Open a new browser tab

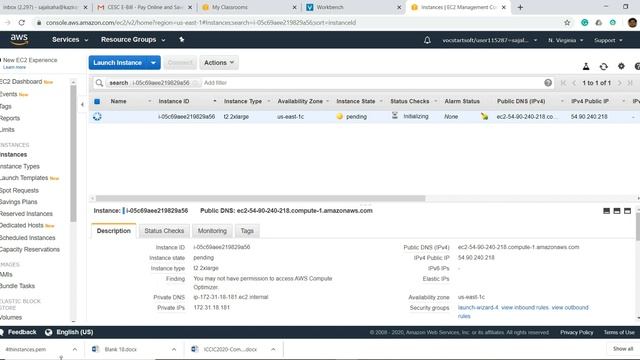520,7
